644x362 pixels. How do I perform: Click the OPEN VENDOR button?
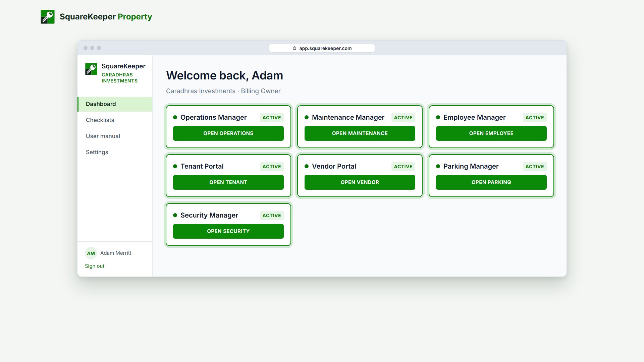[x=360, y=182]
